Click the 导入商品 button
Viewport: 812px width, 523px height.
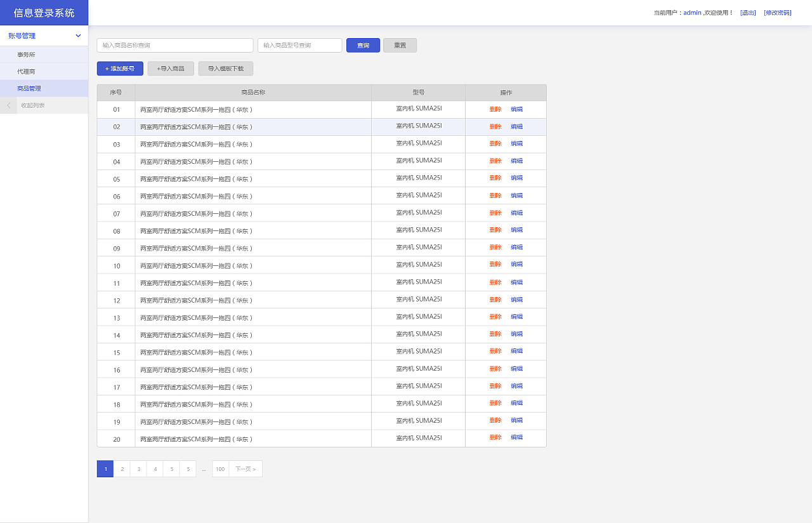pyautogui.click(x=171, y=69)
